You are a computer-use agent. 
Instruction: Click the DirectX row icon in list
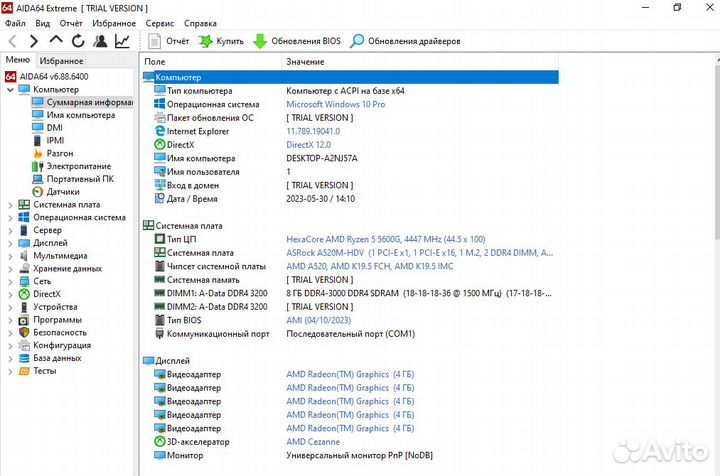159,145
